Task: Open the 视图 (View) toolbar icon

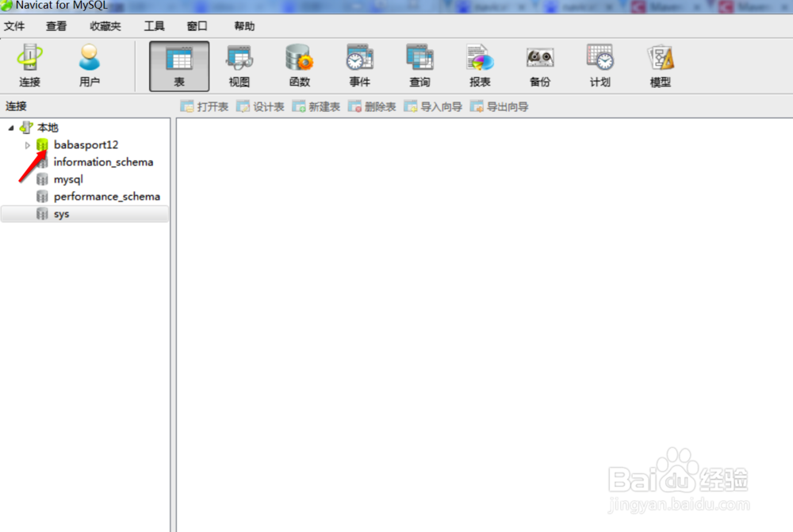Action: point(239,66)
